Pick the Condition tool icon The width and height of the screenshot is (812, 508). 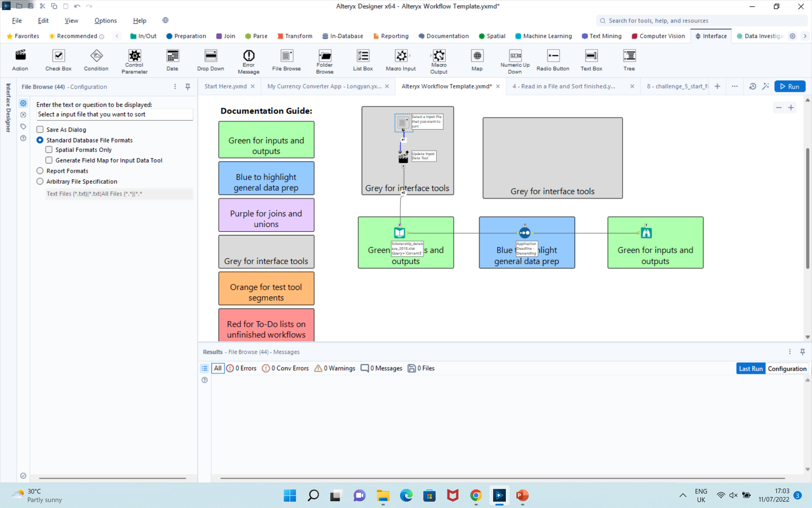pyautogui.click(x=96, y=60)
